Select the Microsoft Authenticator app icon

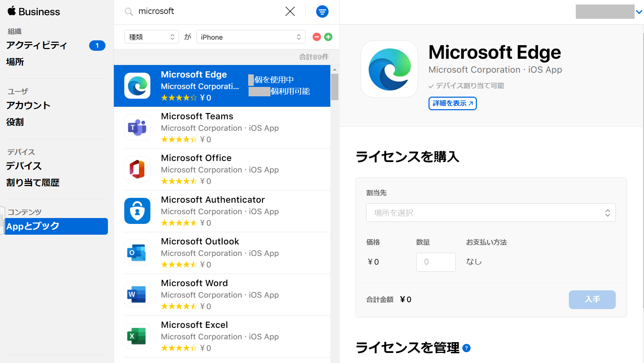coord(137,211)
